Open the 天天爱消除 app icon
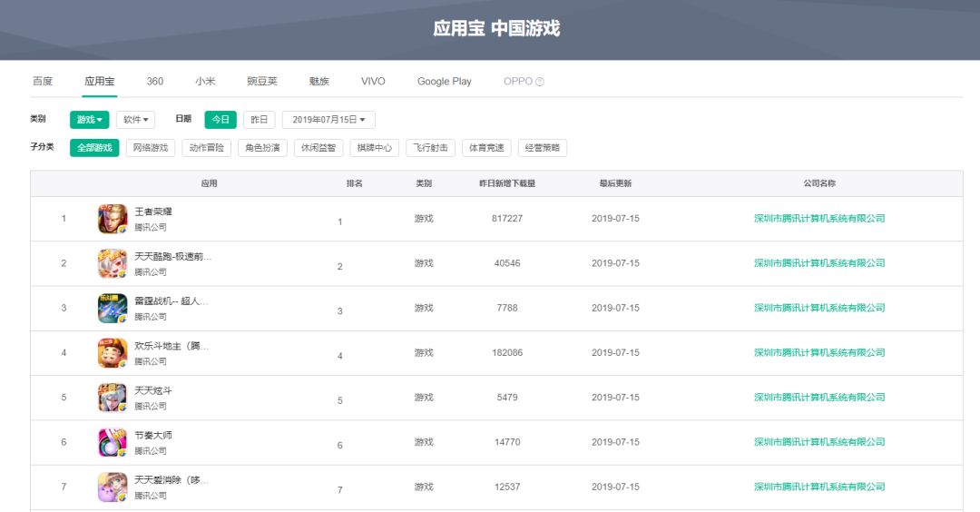The height and width of the screenshot is (512, 980). point(113,487)
